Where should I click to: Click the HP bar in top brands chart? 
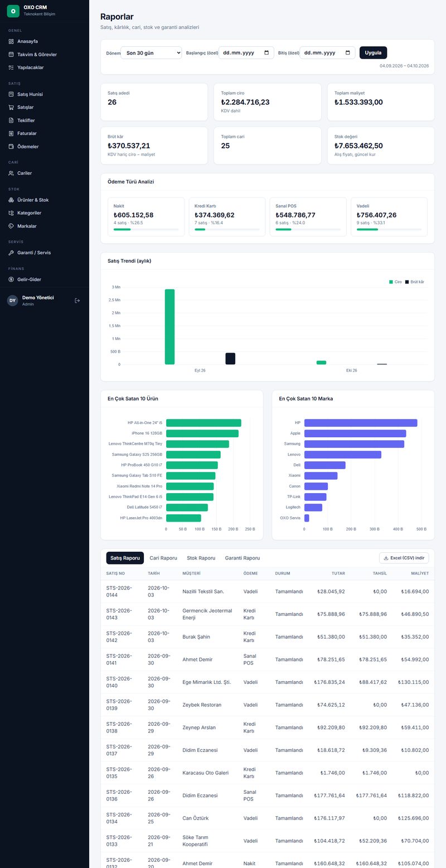click(x=361, y=423)
